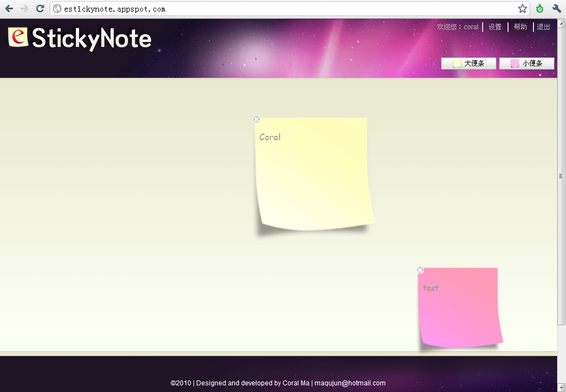Open the browser wrench menu
The width and height of the screenshot is (566, 392).
click(557, 9)
